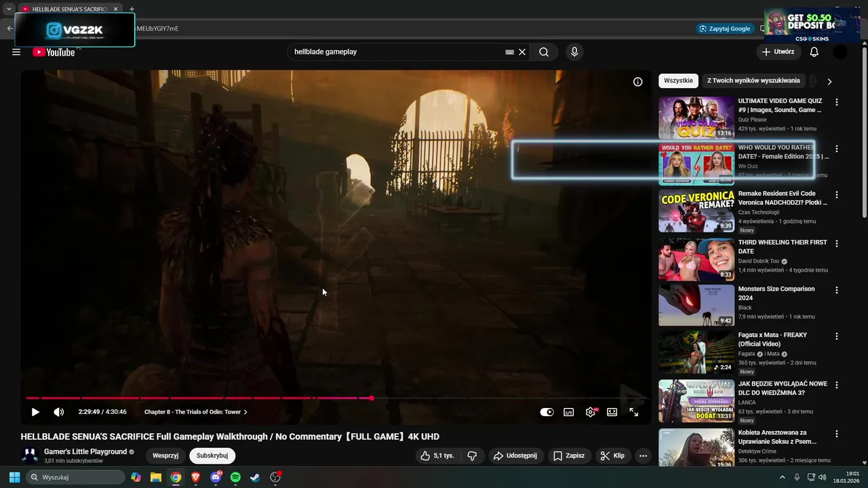The image size is (868, 488).
Task: Show more filter chips with the right arrow
Action: tap(829, 81)
